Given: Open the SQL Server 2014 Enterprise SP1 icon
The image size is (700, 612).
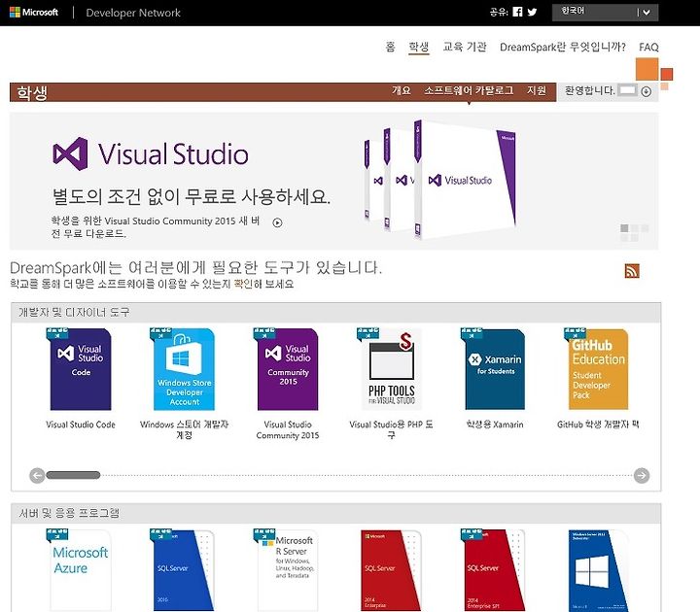Looking at the screenshot, I should coord(494,569).
